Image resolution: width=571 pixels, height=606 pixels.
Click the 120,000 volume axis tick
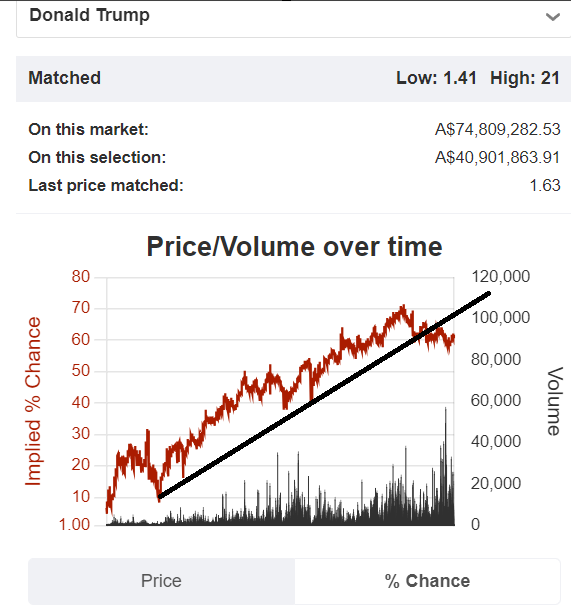click(501, 277)
